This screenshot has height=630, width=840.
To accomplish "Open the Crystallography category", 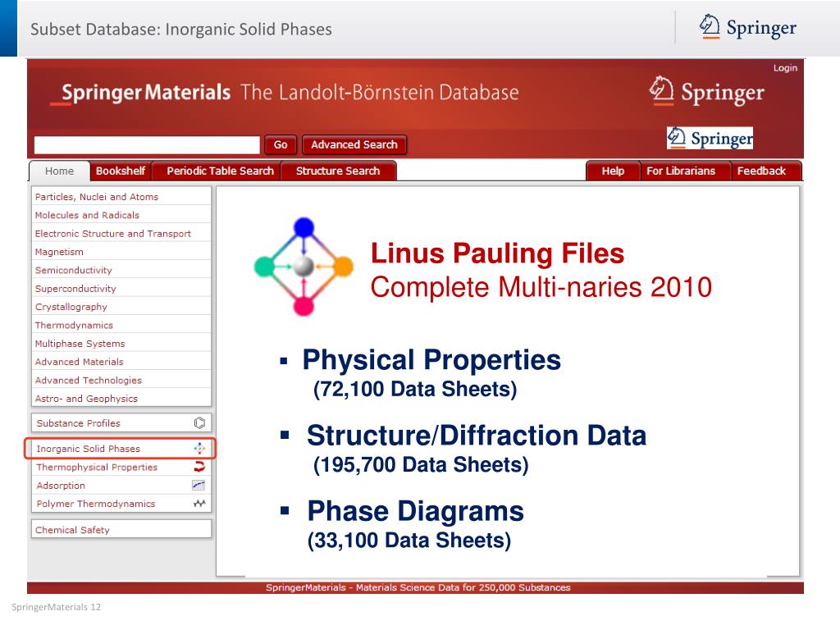I will [x=121, y=307].
